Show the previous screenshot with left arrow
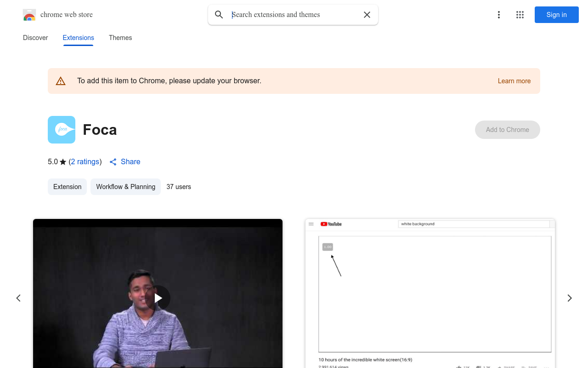The height and width of the screenshot is (368, 588). point(18,298)
